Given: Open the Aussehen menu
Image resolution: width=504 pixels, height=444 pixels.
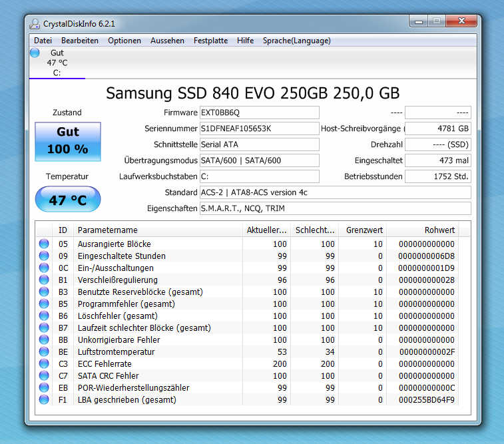Looking at the screenshot, I should tap(167, 41).
